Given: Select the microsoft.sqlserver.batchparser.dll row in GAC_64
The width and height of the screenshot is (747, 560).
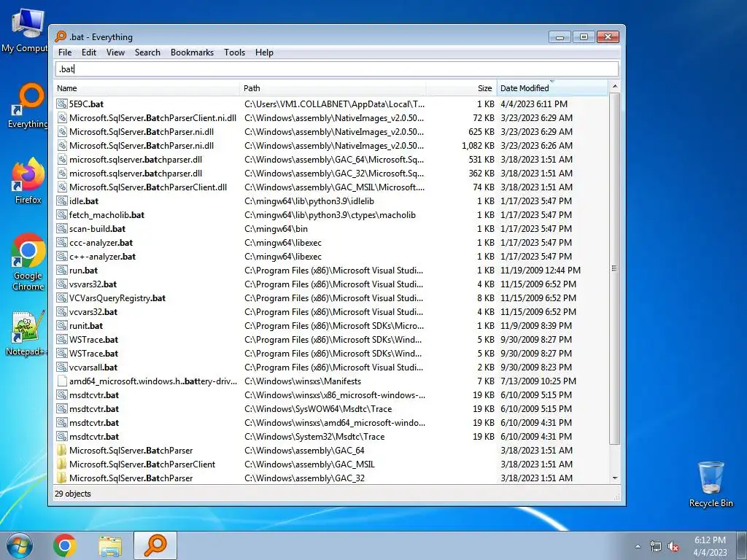Looking at the screenshot, I should pyautogui.click(x=331, y=160).
